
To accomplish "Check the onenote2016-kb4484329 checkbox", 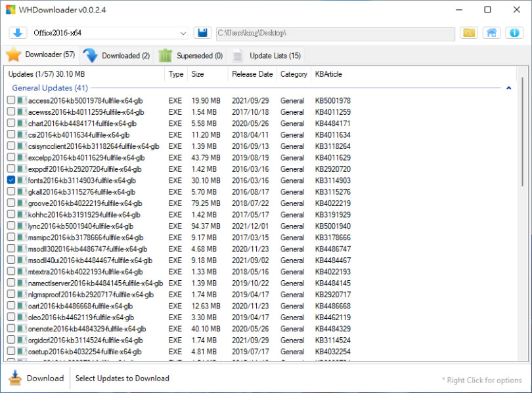I will click(x=11, y=328).
